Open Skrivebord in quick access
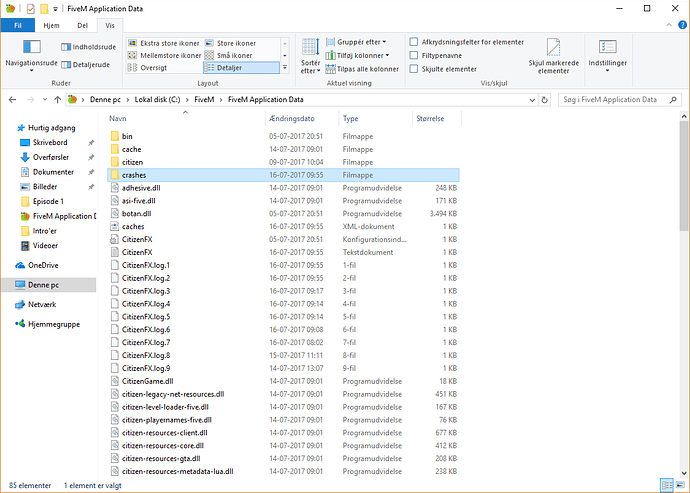 [50, 143]
